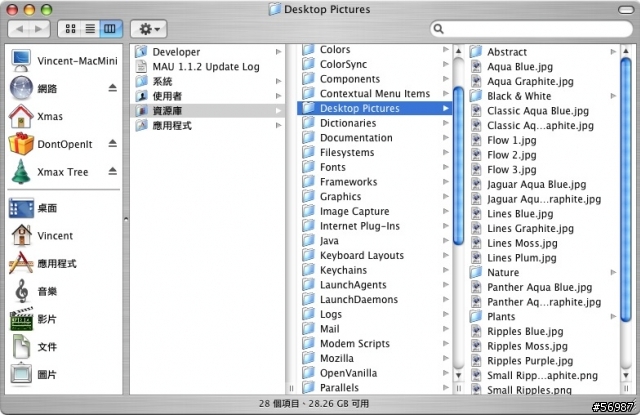
Task: Select Classic Aqua Blue.jpg image icon
Action: [x=476, y=111]
